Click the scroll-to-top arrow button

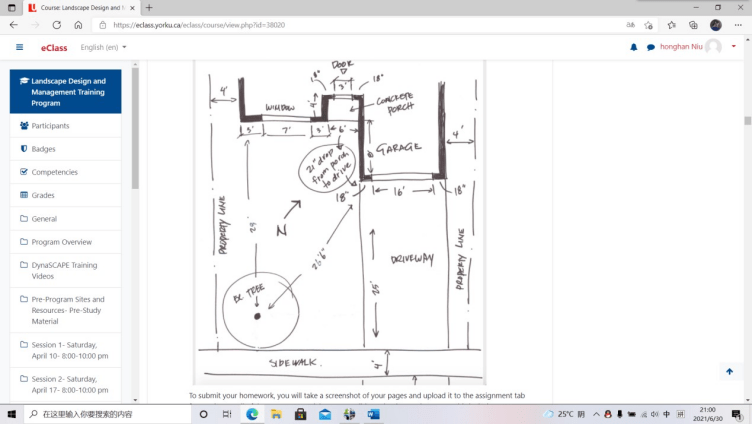(x=729, y=371)
